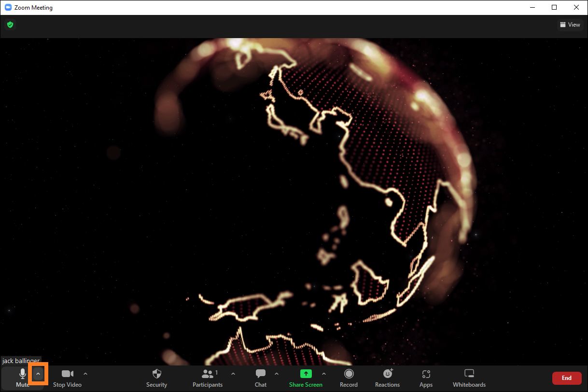Image resolution: width=588 pixels, height=392 pixels.
Task: Launch the Apps panel
Action: [426, 378]
